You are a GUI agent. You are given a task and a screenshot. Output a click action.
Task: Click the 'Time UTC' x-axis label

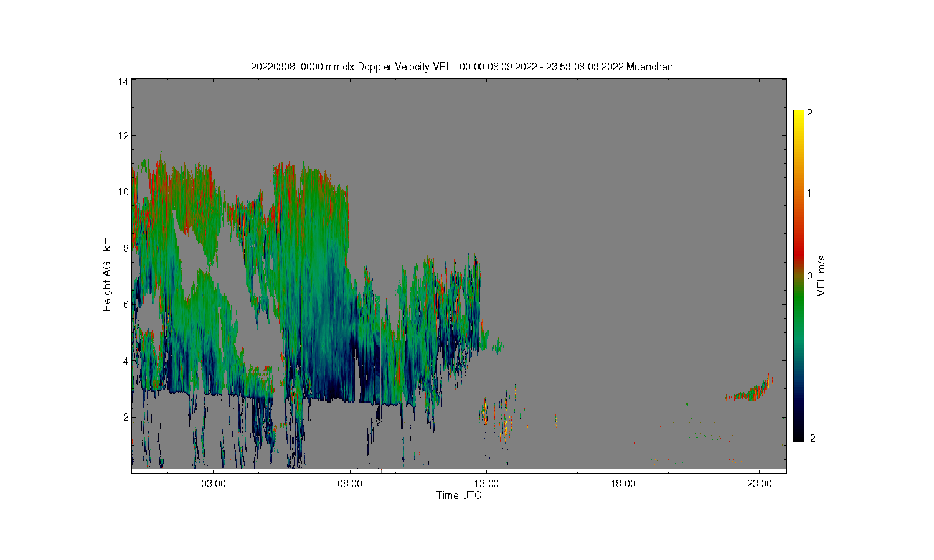point(459,495)
